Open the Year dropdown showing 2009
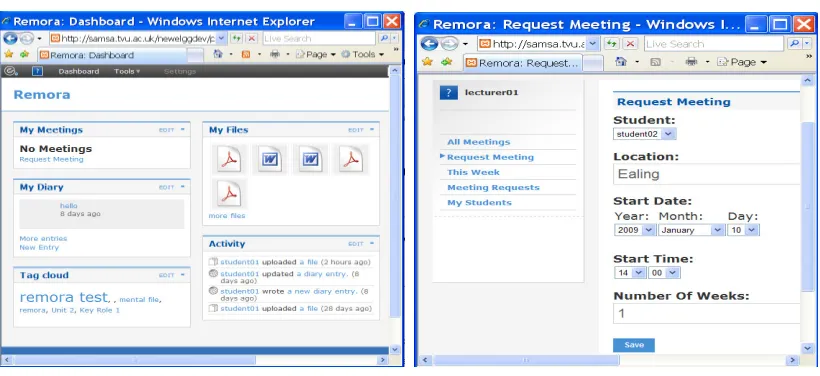820x376 pixels. point(635,230)
